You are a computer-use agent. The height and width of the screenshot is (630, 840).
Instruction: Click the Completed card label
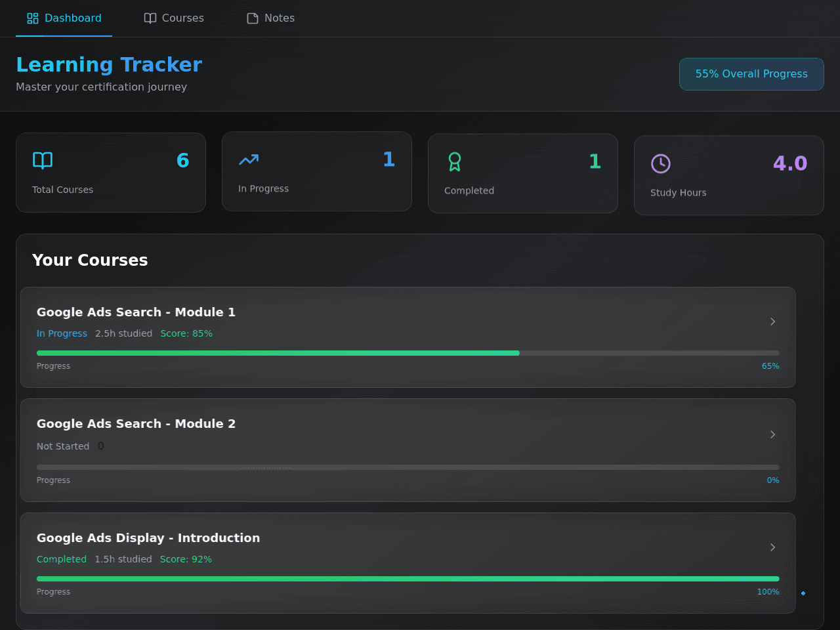click(469, 190)
